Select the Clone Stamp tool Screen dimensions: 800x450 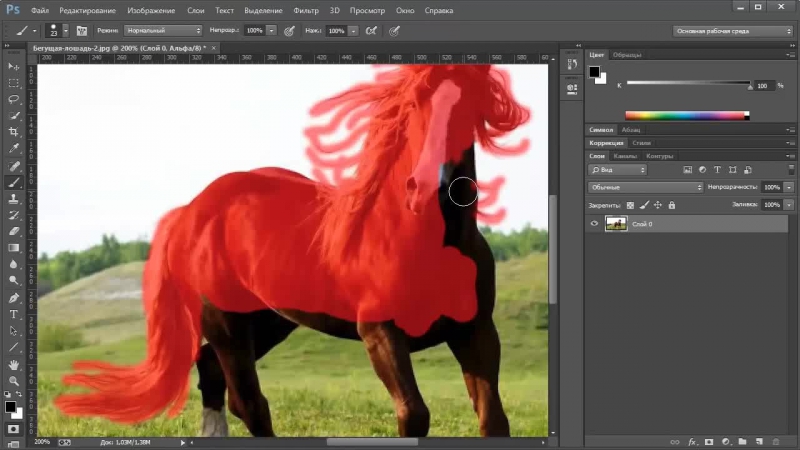point(13,198)
